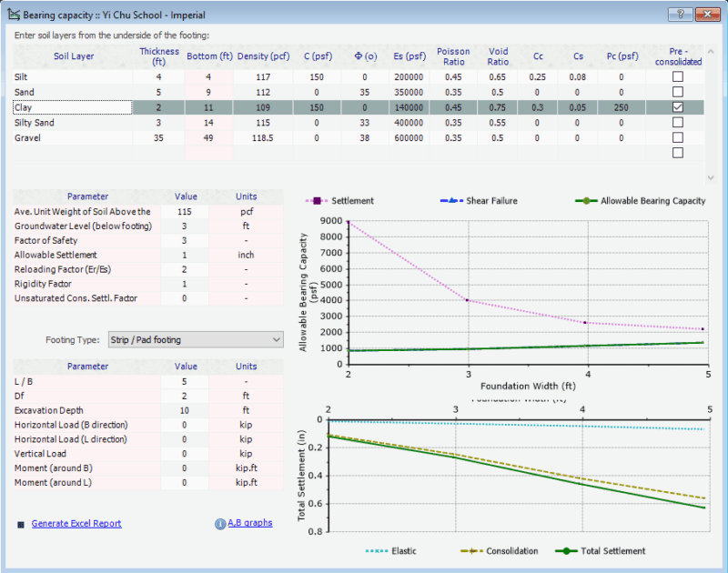Click the Soil Layer column header

74,56
